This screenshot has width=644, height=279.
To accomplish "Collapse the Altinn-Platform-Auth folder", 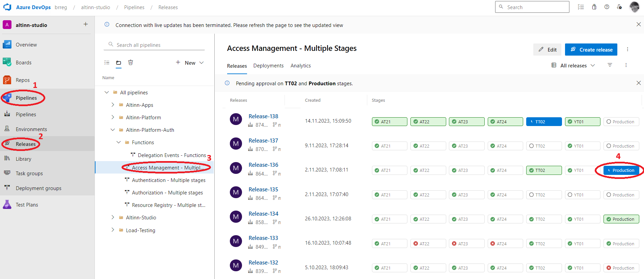I will tap(113, 130).
